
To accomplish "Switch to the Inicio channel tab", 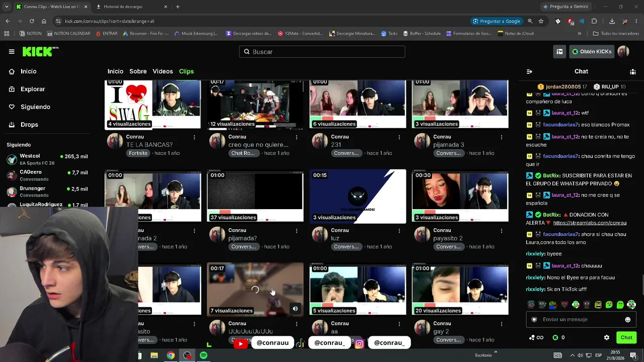I will point(115,71).
